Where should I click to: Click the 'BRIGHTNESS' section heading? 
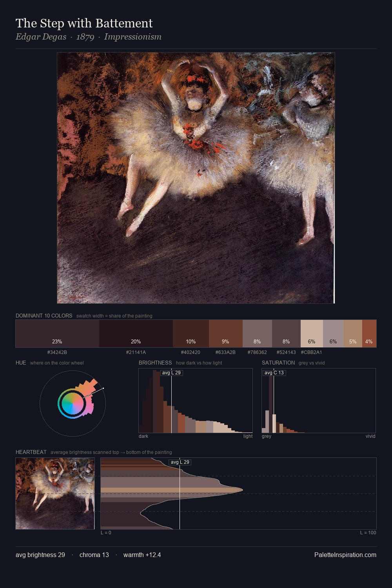coord(155,363)
